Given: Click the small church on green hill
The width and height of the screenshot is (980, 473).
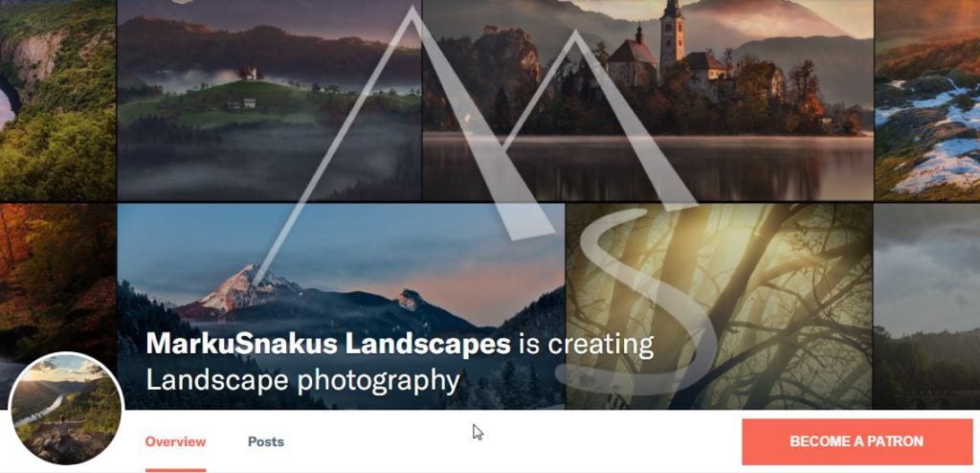Looking at the screenshot, I should pyautogui.click(x=250, y=73).
